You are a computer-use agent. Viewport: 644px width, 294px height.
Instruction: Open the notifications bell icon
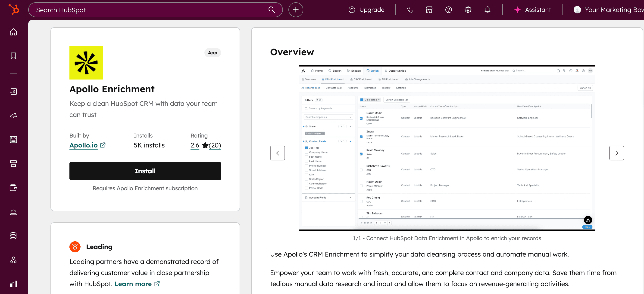(x=487, y=10)
